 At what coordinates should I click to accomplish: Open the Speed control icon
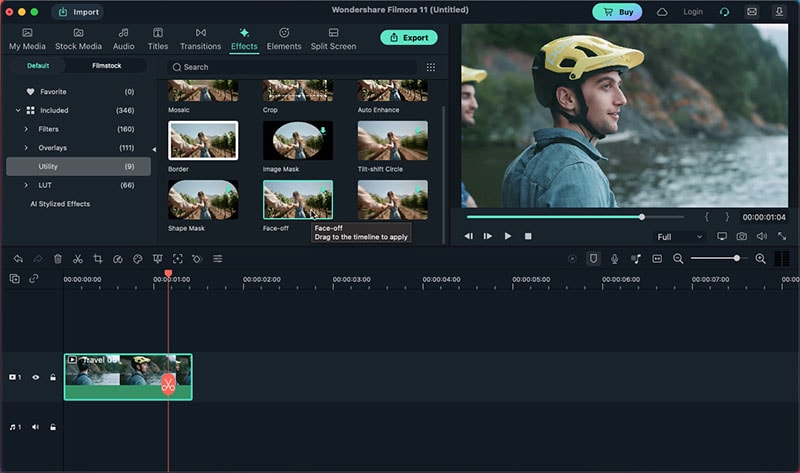[118, 259]
